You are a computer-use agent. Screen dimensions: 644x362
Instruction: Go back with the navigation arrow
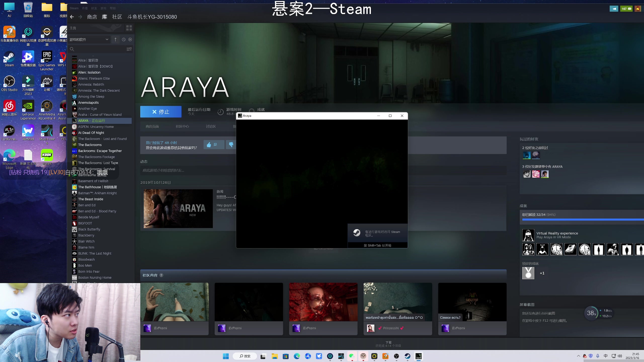pyautogui.click(x=72, y=17)
